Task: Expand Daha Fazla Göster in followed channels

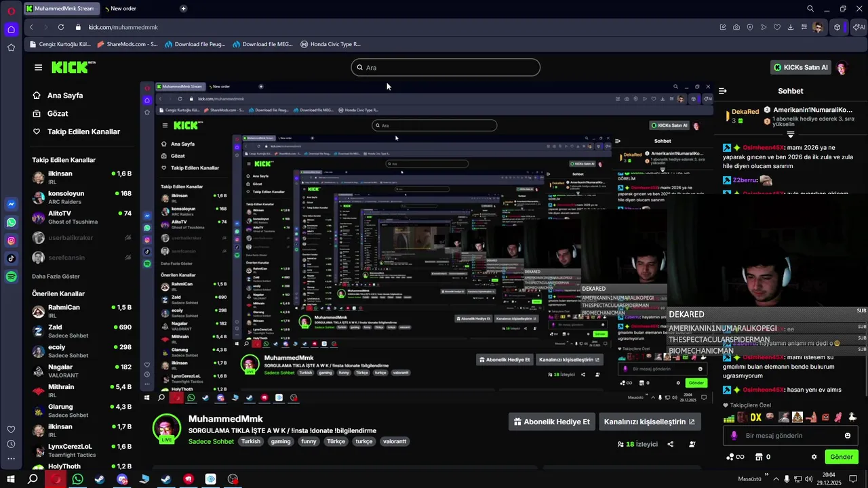Action: coord(56,277)
